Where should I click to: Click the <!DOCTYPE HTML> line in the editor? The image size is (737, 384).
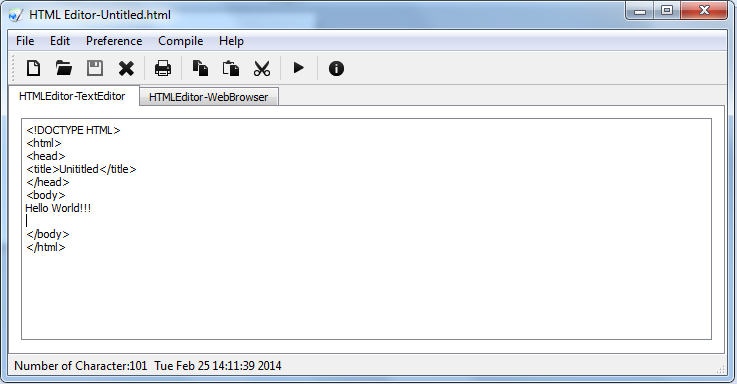pos(73,130)
